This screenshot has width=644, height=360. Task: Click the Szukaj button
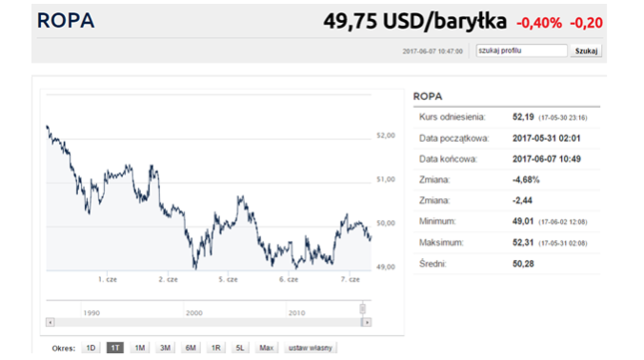(586, 51)
